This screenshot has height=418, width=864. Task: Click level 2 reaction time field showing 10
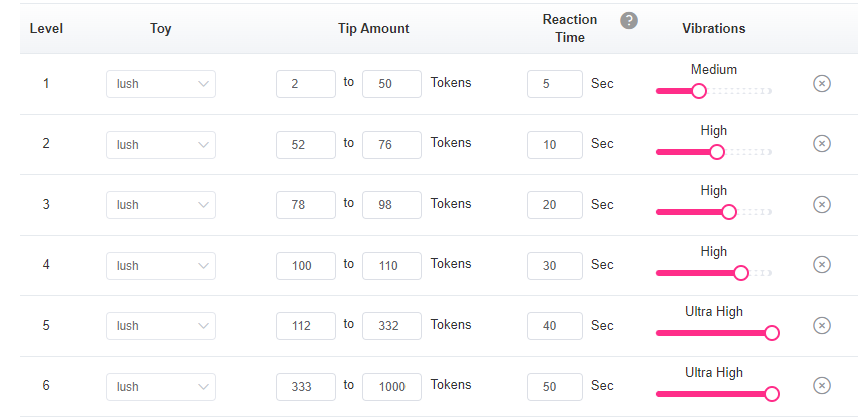point(555,145)
